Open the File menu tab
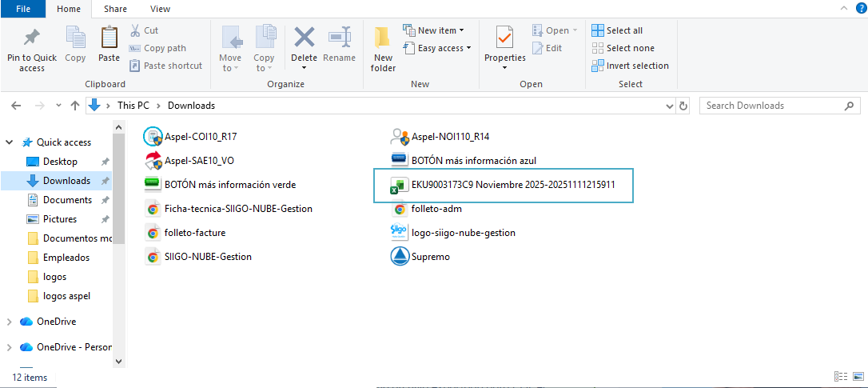 coord(23,9)
